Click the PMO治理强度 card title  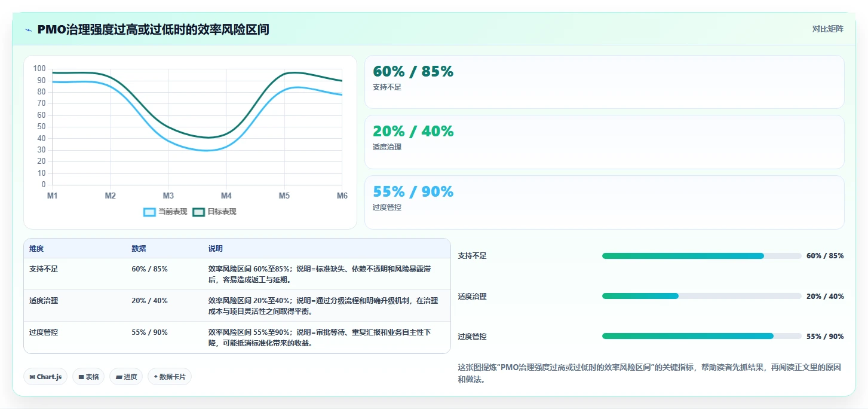(153, 29)
